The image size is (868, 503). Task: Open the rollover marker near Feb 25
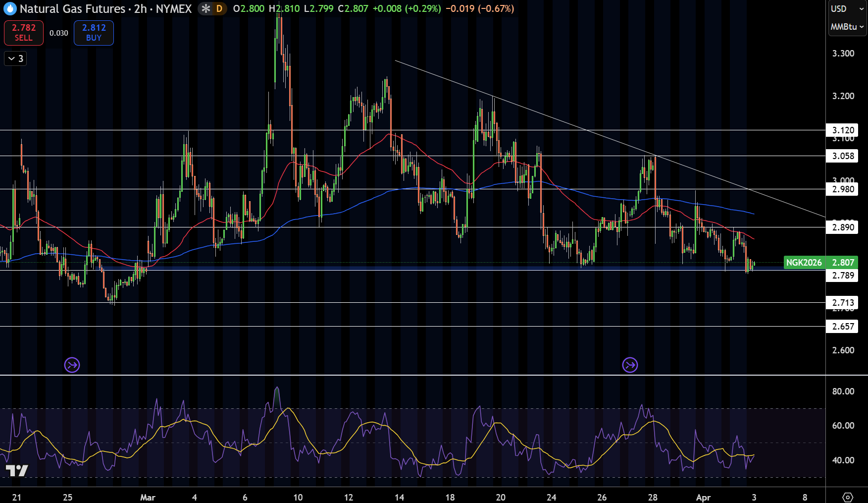(72, 365)
